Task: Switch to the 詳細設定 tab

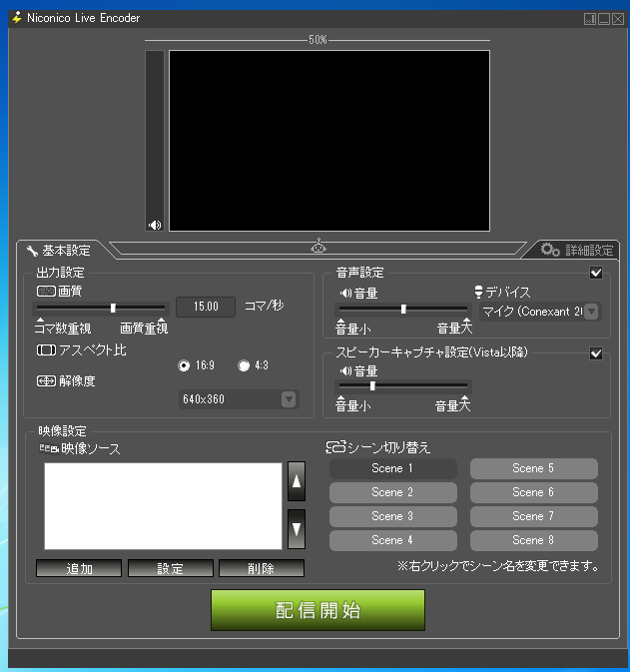Action: pos(576,250)
